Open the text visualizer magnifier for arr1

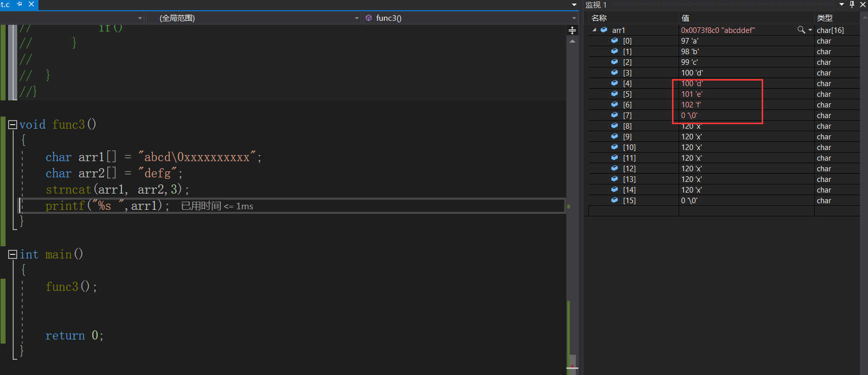tap(801, 30)
